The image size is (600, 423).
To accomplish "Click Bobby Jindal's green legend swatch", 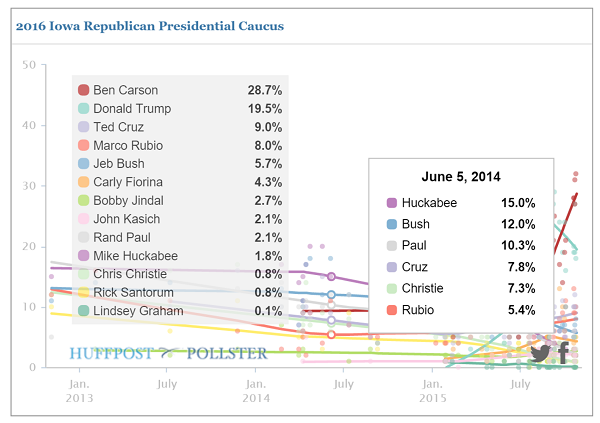I will click(83, 200).
